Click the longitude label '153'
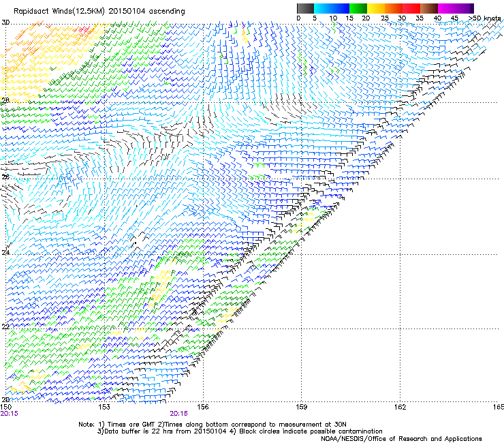 [x=104, y=407]
